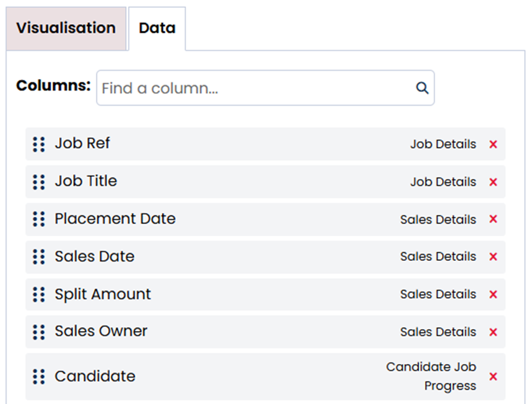Click the Placement Date grip icon

pos(39,219)
